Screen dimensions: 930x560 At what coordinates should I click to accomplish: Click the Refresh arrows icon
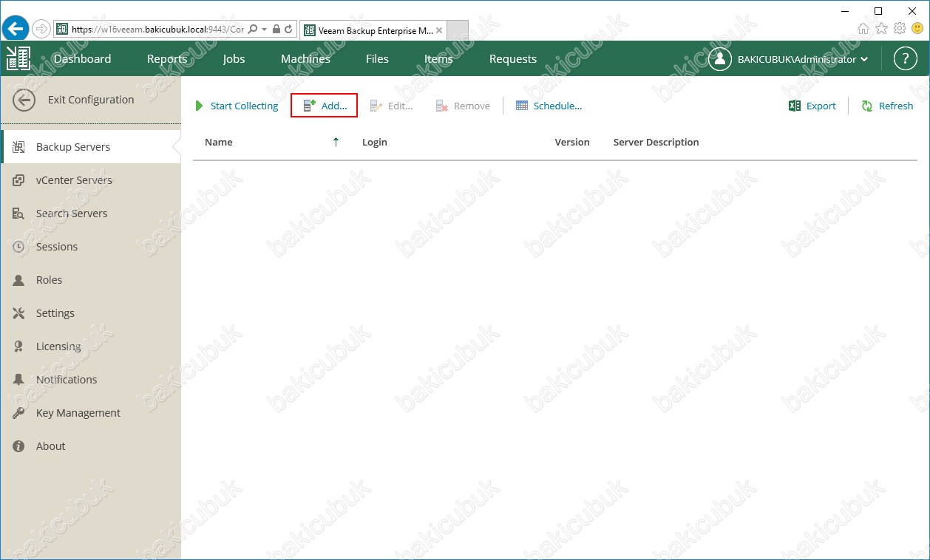[867, 106]
